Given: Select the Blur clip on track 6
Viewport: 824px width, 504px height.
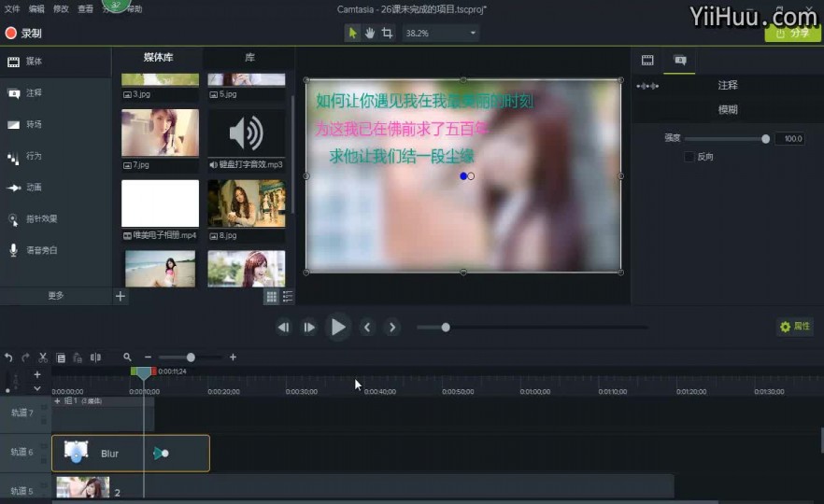Looking at the screenshot, I should click(x=131, y=453).
